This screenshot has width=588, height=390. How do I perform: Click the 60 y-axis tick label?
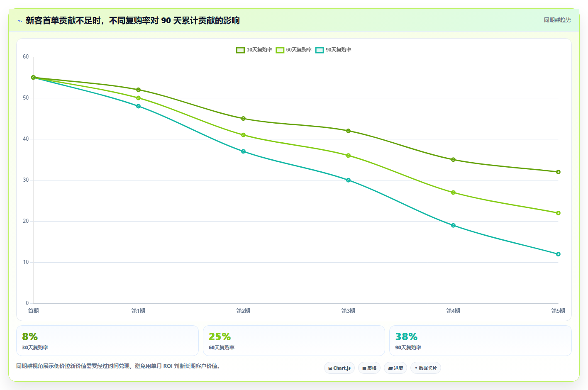coord(26,57)
